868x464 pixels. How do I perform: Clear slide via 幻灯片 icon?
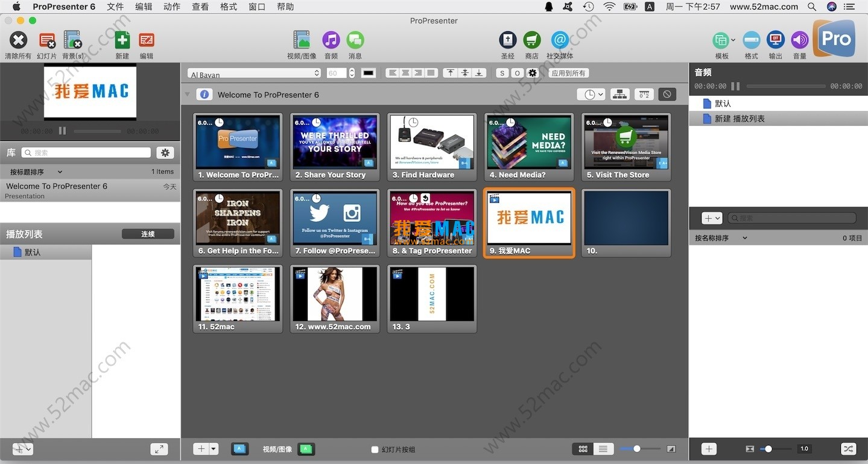click(x=47, y=40)
